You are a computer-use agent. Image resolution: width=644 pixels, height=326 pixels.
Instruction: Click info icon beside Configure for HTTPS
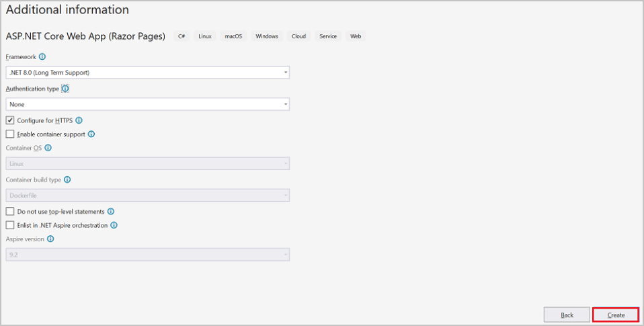click(79, 120)
